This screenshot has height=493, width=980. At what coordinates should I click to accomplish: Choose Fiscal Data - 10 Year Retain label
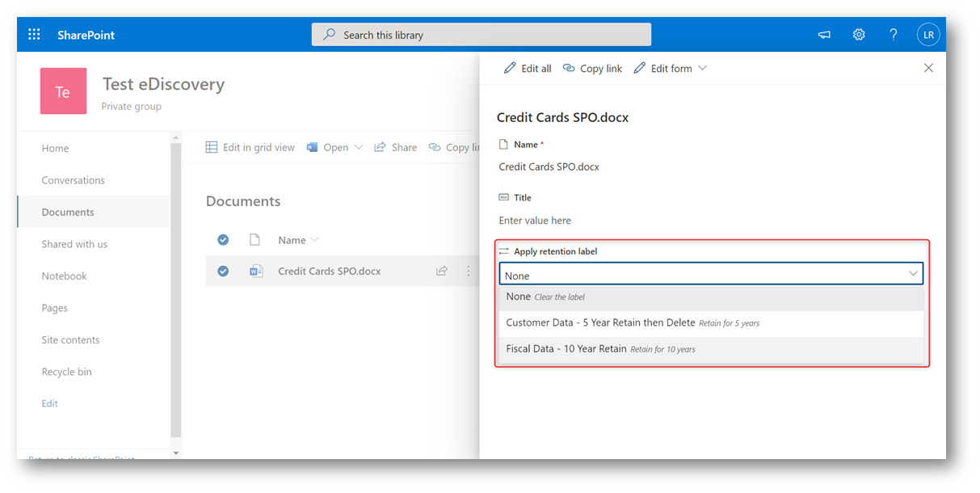click(x=711, y=350)
